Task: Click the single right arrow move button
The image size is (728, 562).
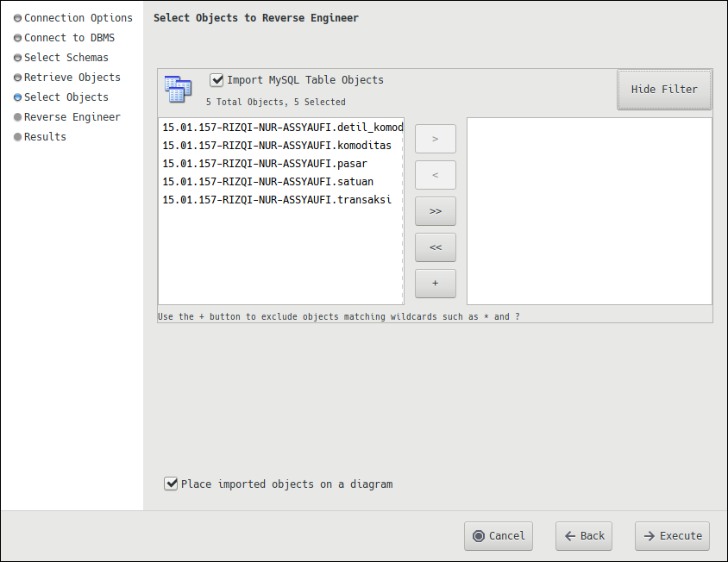Action: coord(435,139)
